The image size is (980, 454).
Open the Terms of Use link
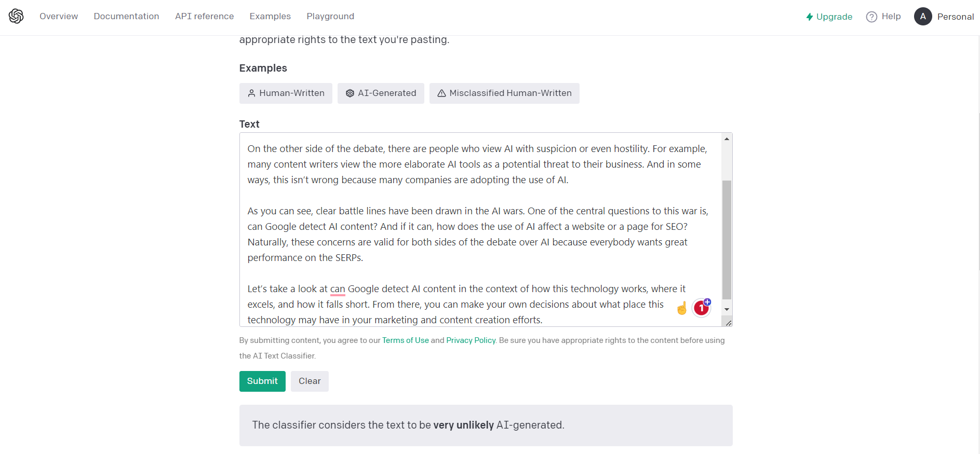tap(405, 340)
